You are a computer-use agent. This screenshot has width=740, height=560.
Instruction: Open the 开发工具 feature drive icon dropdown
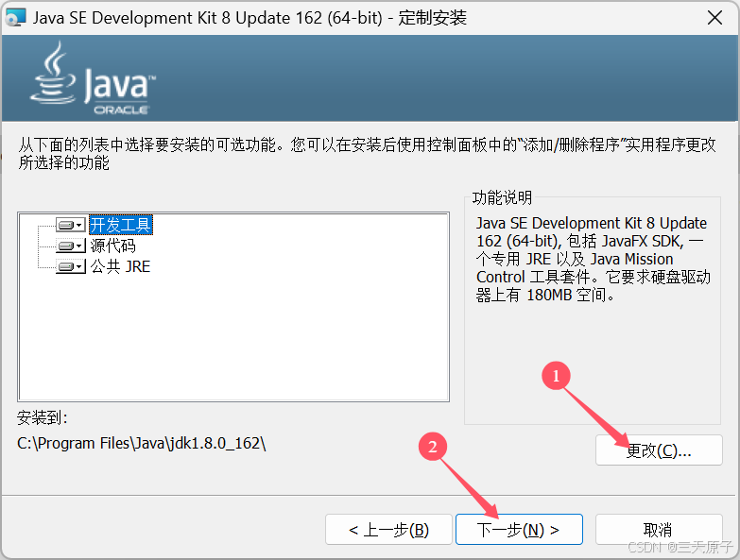point(71,225)
